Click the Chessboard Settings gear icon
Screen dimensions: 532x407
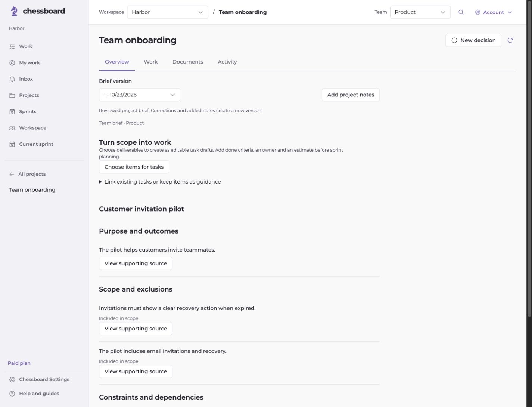point(12,379)
